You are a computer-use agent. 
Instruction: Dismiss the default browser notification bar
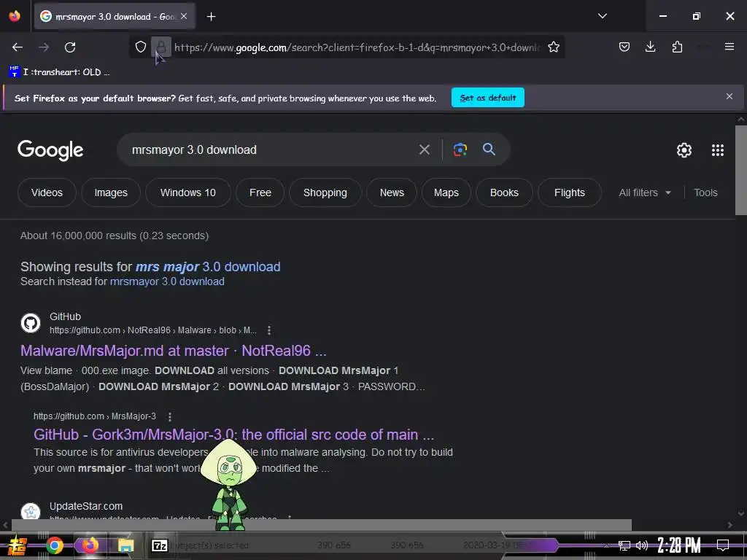click(x=729, y=96)
